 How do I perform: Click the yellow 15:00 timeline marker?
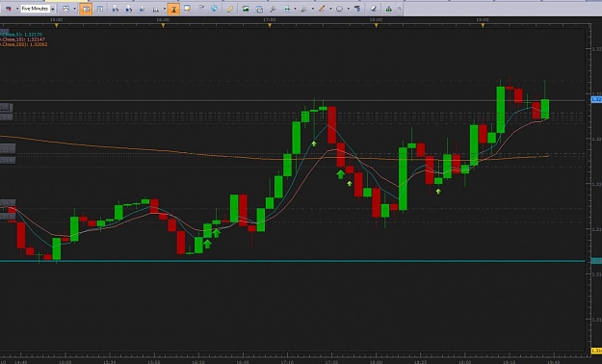click(x=57, y=26)
